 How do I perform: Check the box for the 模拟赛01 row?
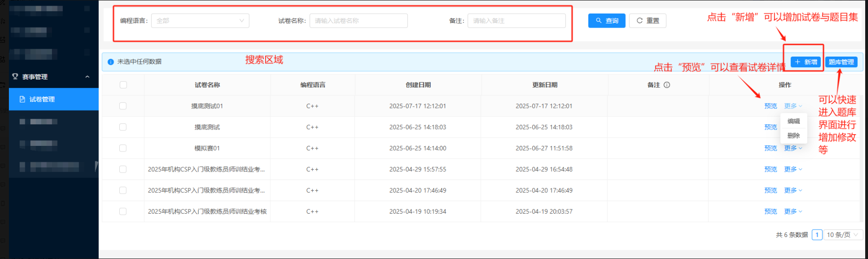pyautogui.click(x=123, y=148)
